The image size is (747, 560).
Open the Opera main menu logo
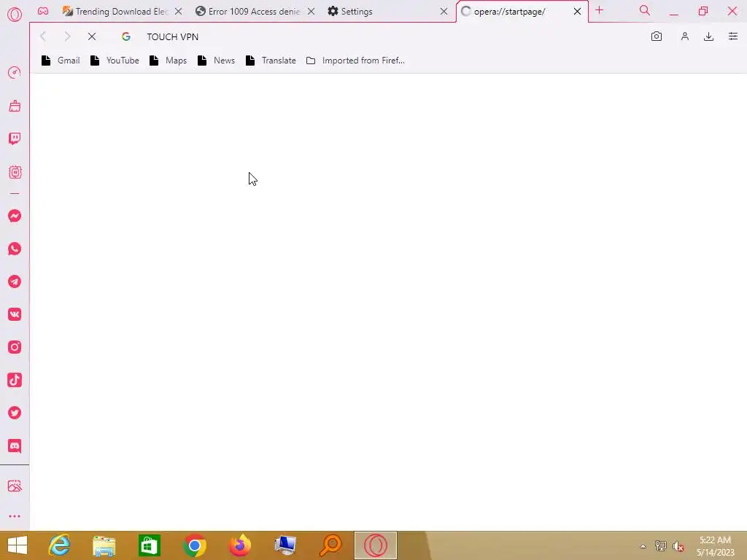coord(15,15)
